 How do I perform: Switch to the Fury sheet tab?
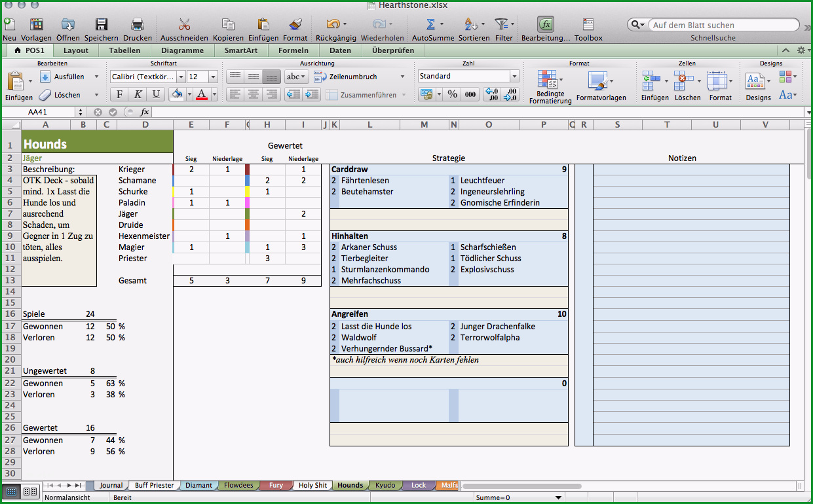click(276, 485)
